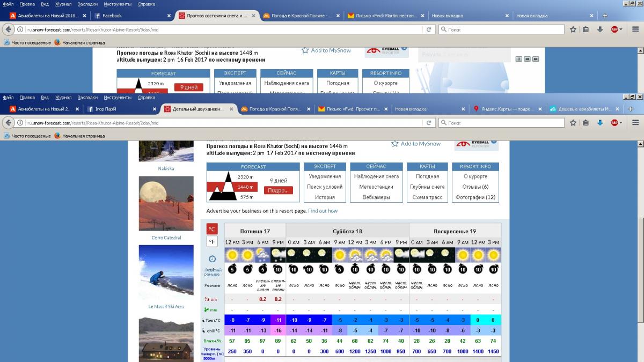This screenshot has height=362, width=644.
Task: Click the Подро... button under 9 дней
Action: coord(279,190)
